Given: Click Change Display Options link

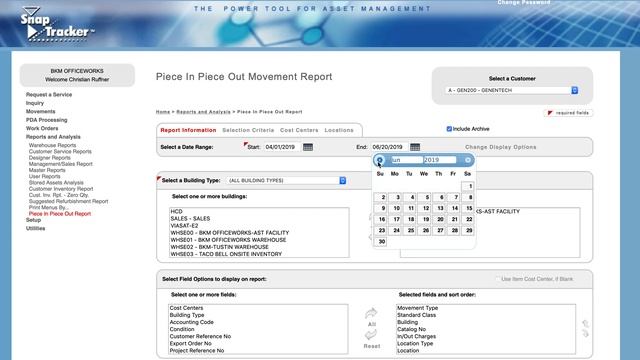Looking at the screenshot, I should click(500, 147).
